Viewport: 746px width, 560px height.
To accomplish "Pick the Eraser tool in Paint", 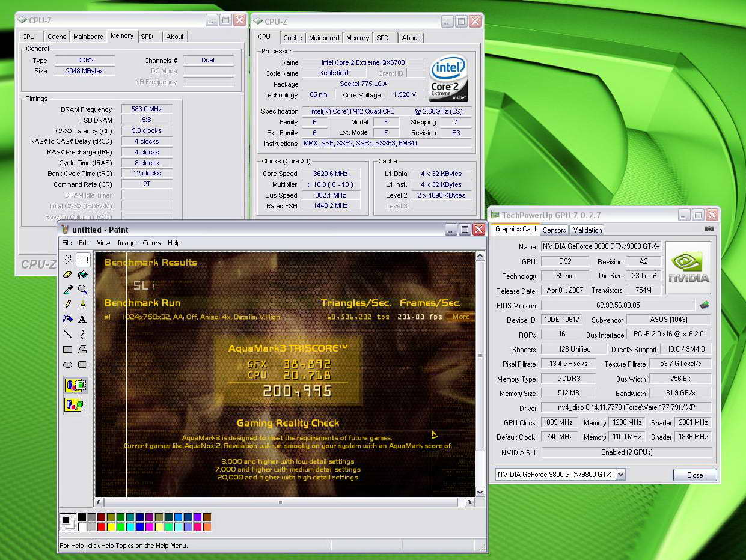I will [x=68, y=275].
